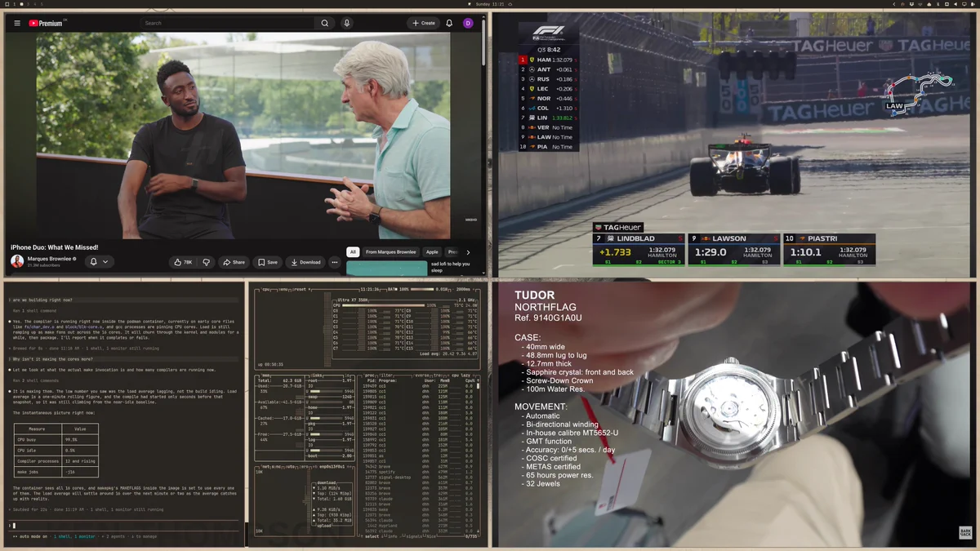Select the 'Apple' filter chip
Image resolution: width=980 pixels, height=551 pixels.
432,252
